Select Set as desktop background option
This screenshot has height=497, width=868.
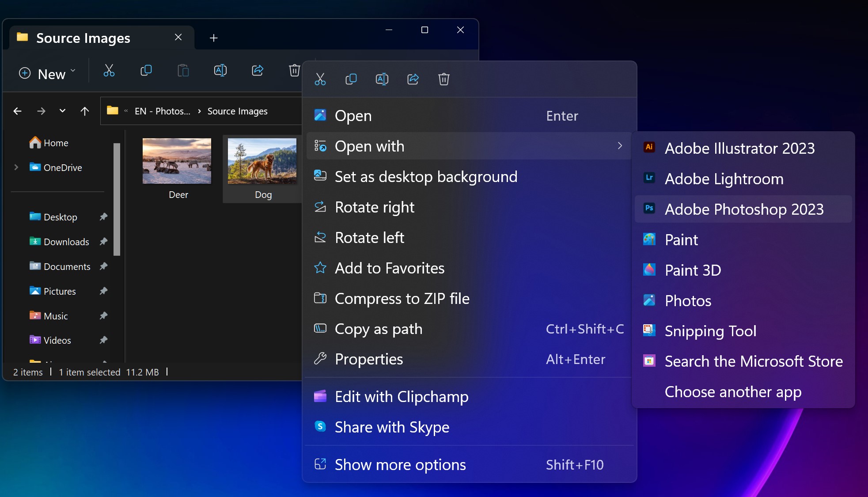tap(426, 176)
